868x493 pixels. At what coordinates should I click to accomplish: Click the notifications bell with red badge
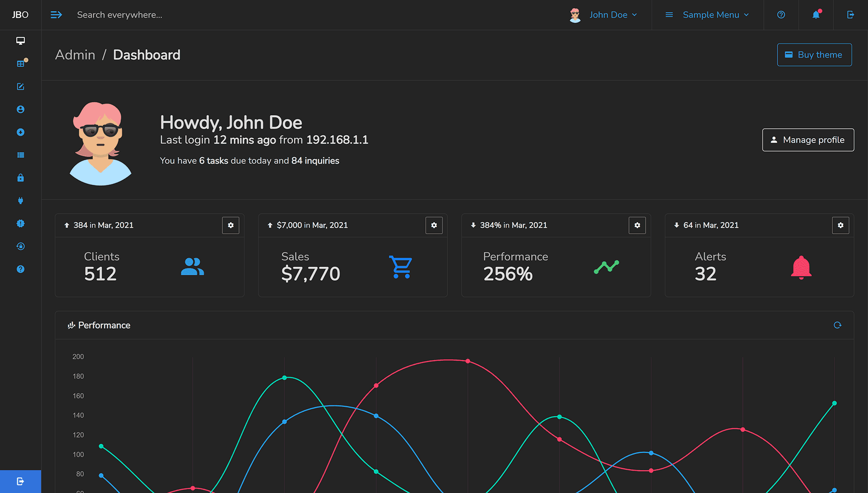click(x=815, y=15)
